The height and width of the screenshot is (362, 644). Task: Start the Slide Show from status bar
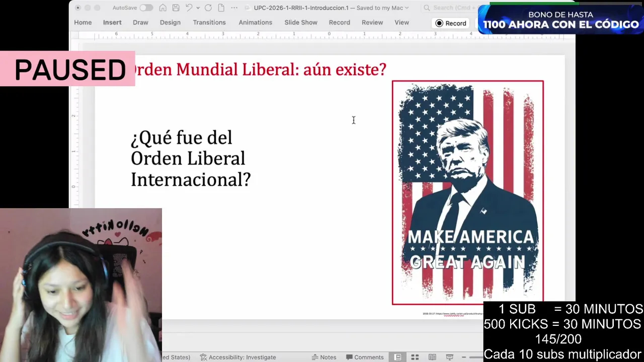(450, 357)
